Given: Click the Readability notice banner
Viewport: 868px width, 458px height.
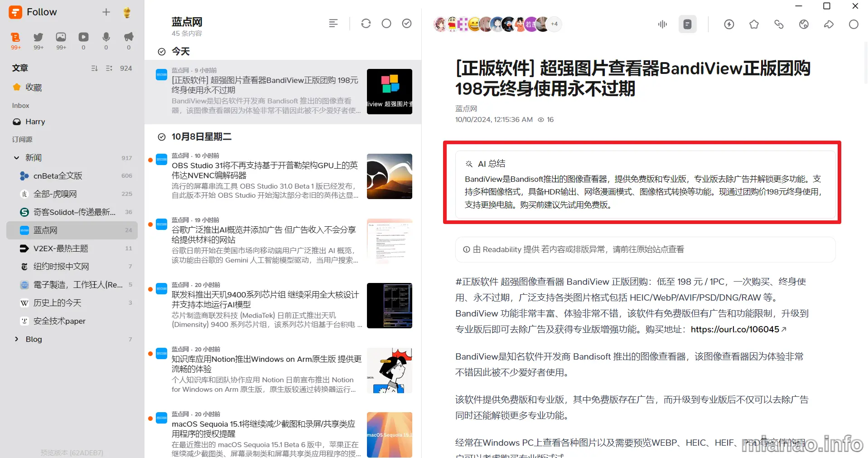Looking at the screenshot, I should pyautogui.click(x=645, y=249).
